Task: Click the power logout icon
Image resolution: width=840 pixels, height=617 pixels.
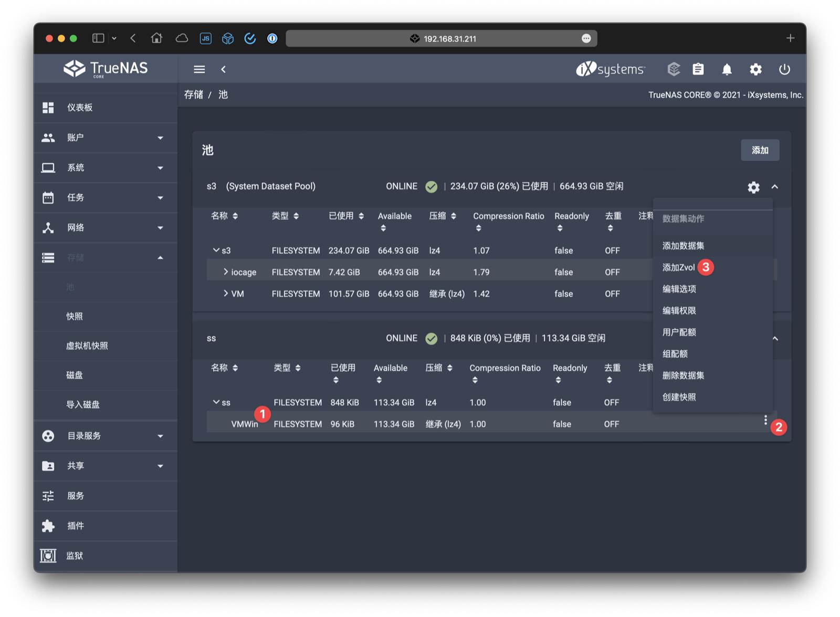Action: (784, 69)
